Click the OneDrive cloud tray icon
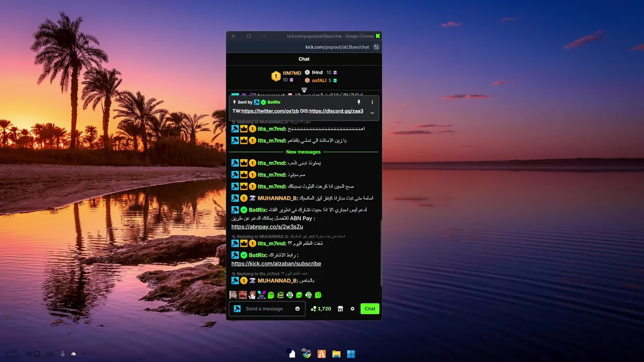Screen dimensions: 644x362 [x=73, y=354]
